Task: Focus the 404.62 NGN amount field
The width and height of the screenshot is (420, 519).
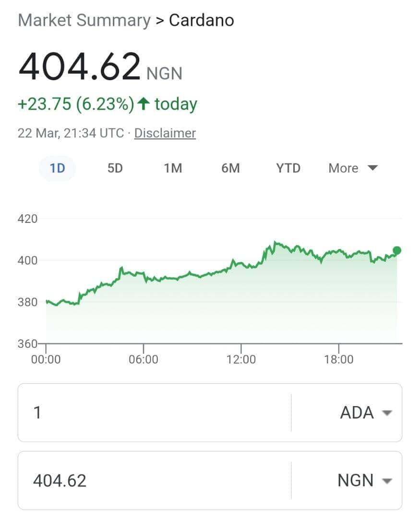Action: point(155,480)
